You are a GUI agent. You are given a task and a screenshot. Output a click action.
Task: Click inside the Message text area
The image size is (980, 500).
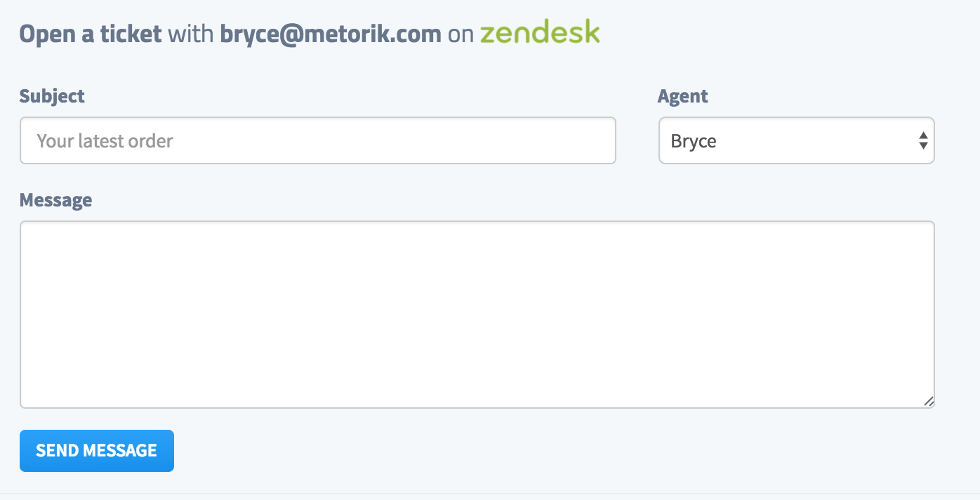477,314
